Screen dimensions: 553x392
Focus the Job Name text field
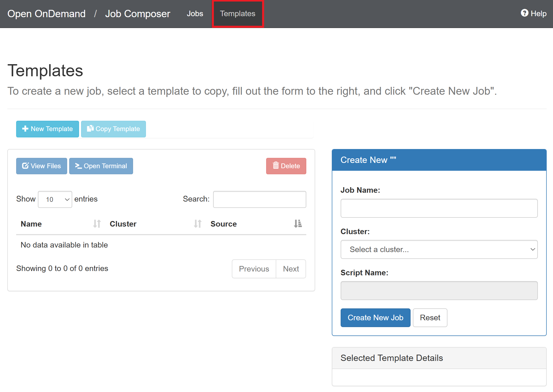coord(439,208)
